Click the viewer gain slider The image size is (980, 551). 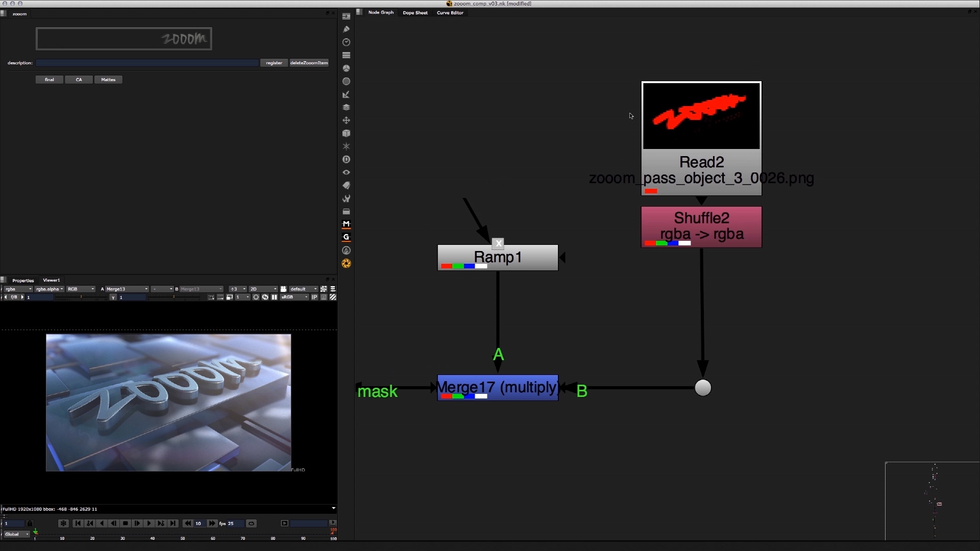click(x=82, y=297)
